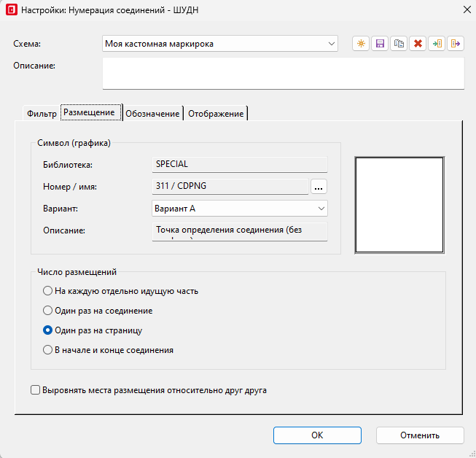Click symbol description Точка определения соединения field
This screenshot has width=476, height=458.
[x=240, y=231]
